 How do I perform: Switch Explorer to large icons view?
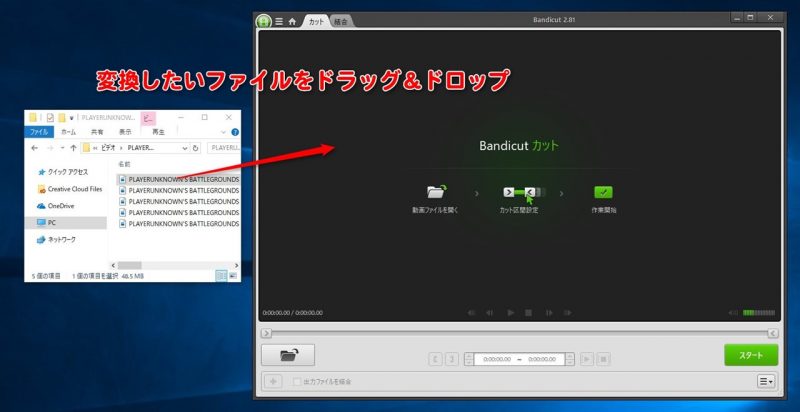pos(233,276)
